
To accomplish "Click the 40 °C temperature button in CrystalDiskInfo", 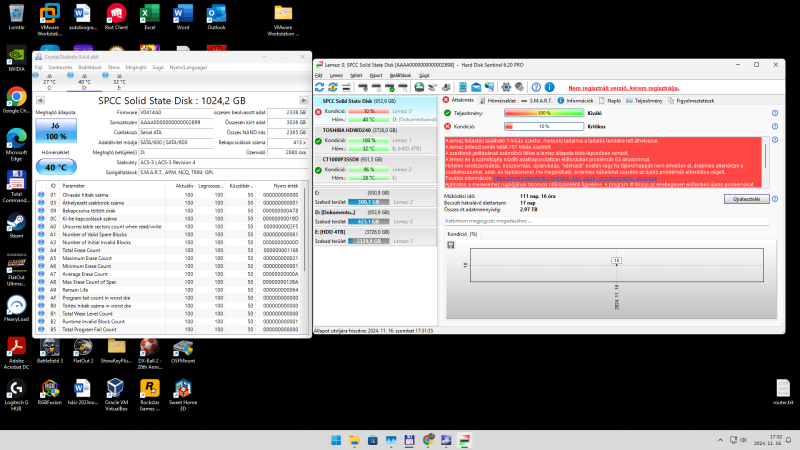I will pyautogui.click(x=56, y=167).
